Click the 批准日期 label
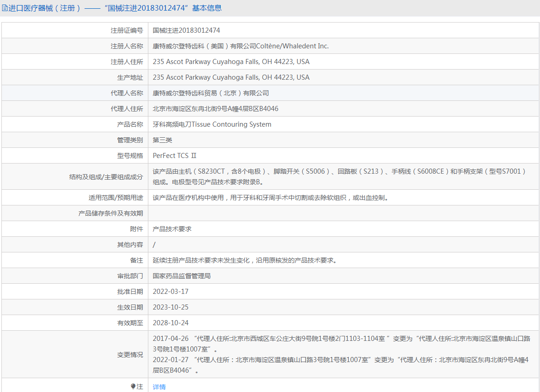 coord(130,292)
